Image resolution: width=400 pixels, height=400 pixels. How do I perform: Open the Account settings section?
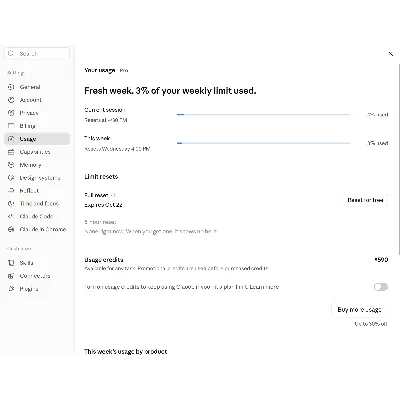[37, 100]
